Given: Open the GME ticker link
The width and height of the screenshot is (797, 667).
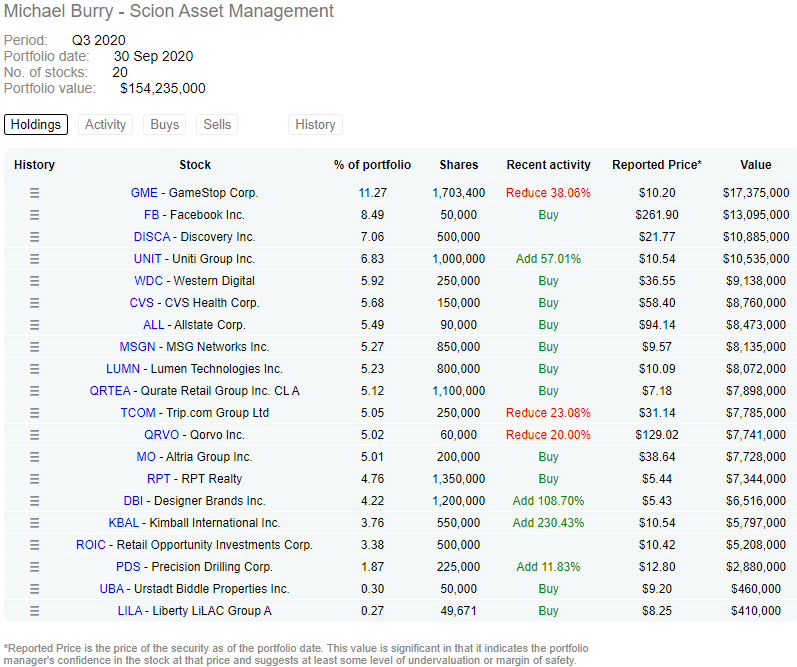Looking at the screenshot, I should coord(144,193).
